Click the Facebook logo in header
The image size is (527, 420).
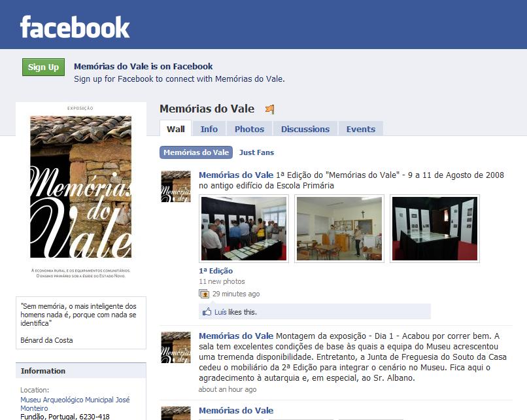(x=75, y=27)
